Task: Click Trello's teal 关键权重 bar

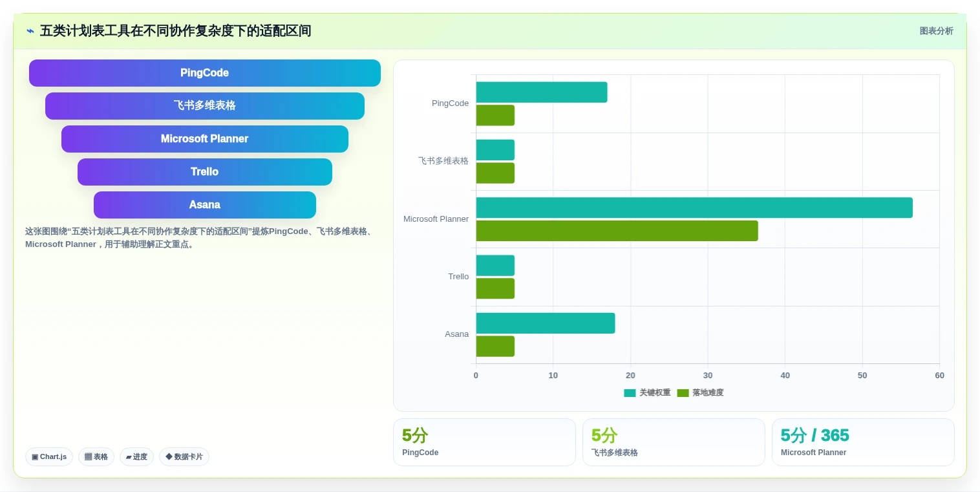Action: (x=495, y=266)
